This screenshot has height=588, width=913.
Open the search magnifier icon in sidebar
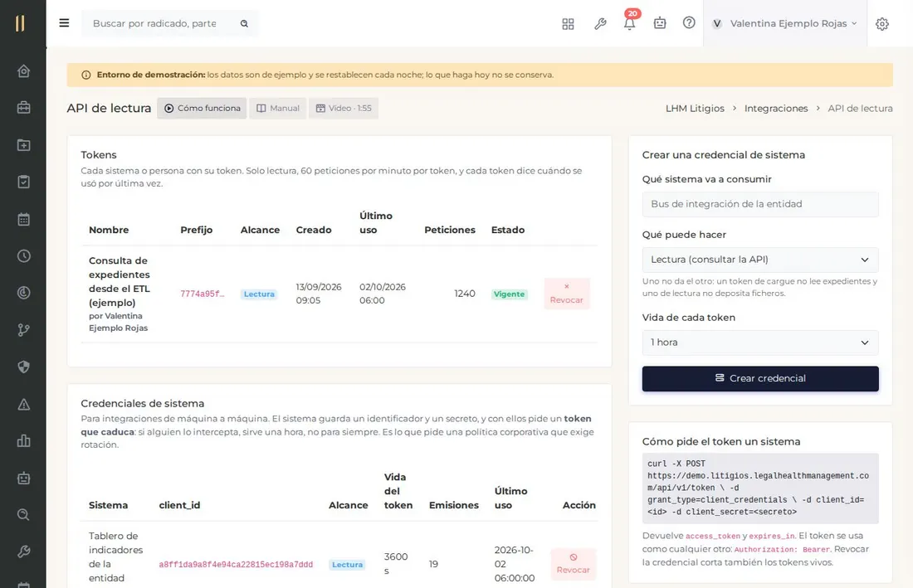(23, 515)
